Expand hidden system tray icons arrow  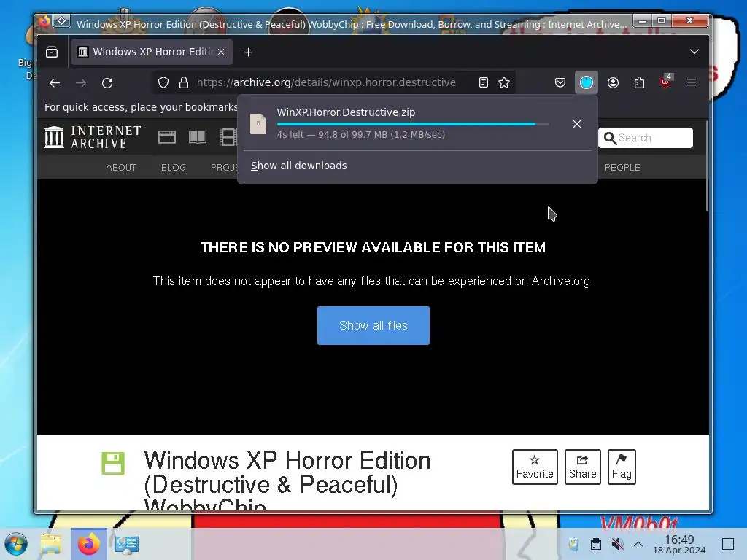638,544
